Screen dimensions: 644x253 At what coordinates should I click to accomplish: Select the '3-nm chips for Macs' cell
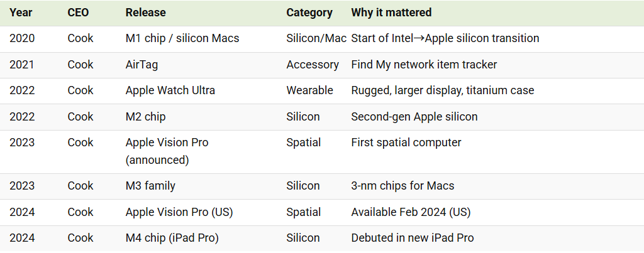point(402,186)
